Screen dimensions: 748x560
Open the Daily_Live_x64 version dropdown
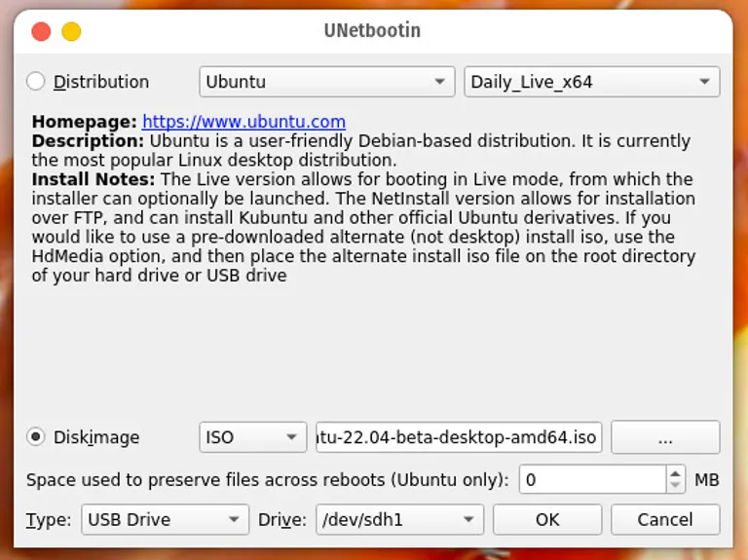tap(591, 82)
